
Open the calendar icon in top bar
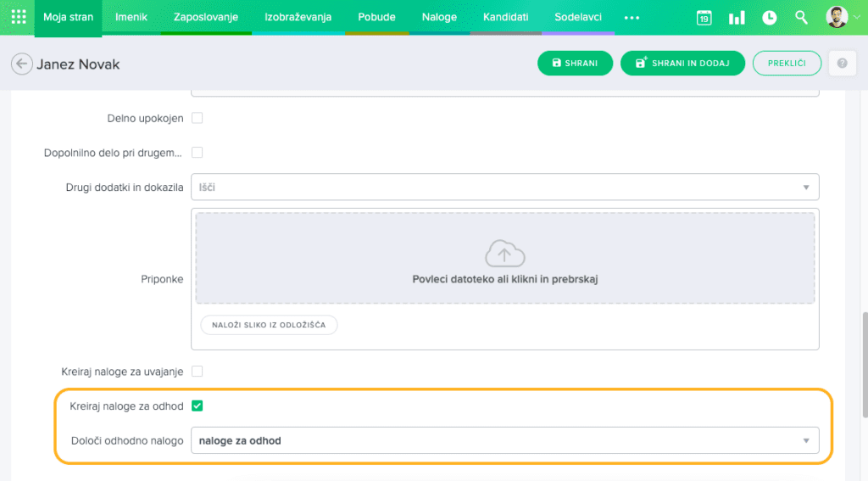704,17
